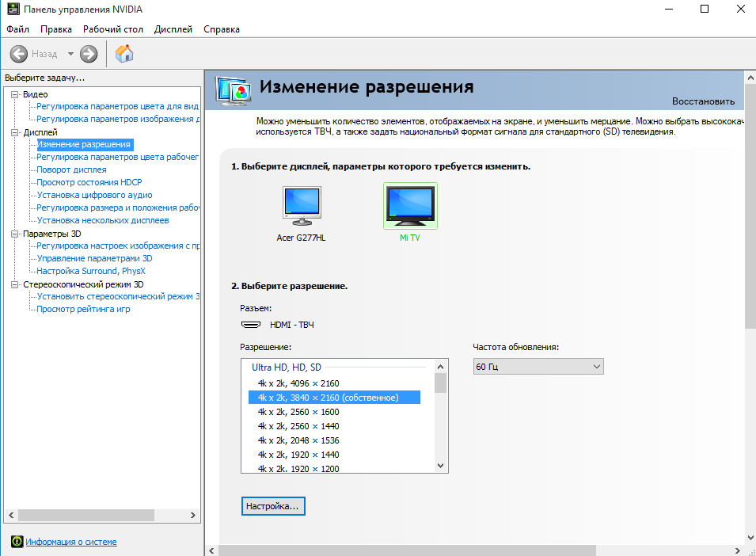Viewport: 756px width, 556px height.
Task: Open Поворот дисплея task
Action: [x=71, y=169]
